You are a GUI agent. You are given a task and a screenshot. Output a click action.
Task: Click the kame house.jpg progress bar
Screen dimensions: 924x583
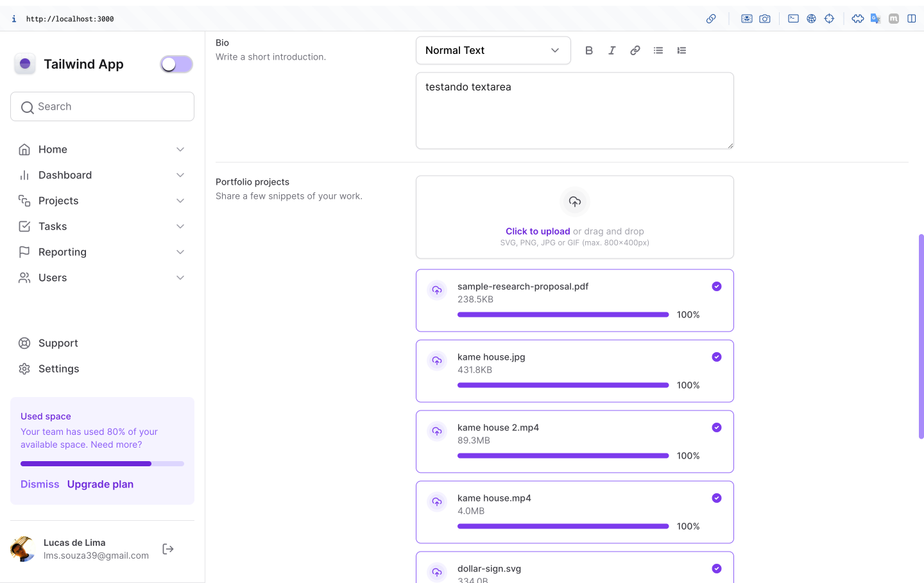pyautogui.click(x=563, y=385)
